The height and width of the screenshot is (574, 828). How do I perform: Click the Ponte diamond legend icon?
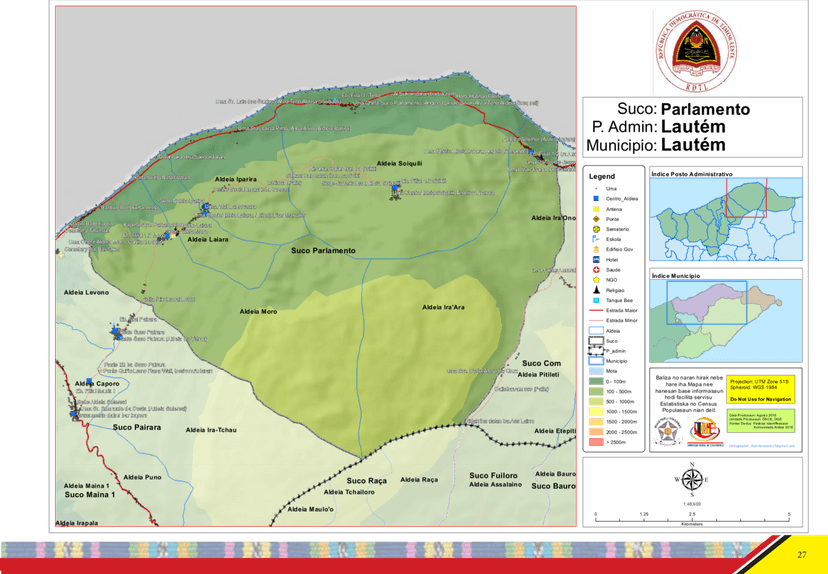click(596, 219)
